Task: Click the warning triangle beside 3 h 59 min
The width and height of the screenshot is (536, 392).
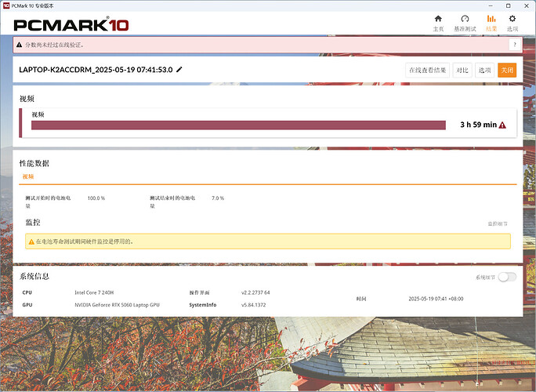Action: click(x=502, y=125)
